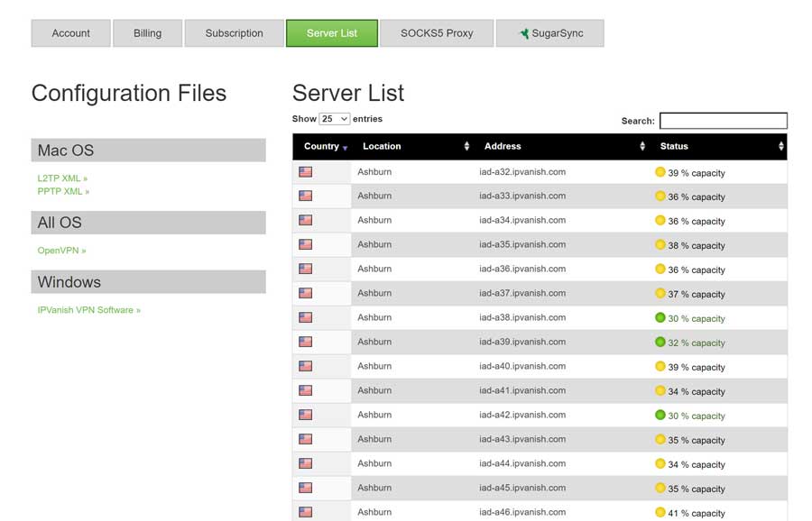This screenshot has height=521, width=812.
Task: Open the SugarSync tab
Action: (550, 33)
